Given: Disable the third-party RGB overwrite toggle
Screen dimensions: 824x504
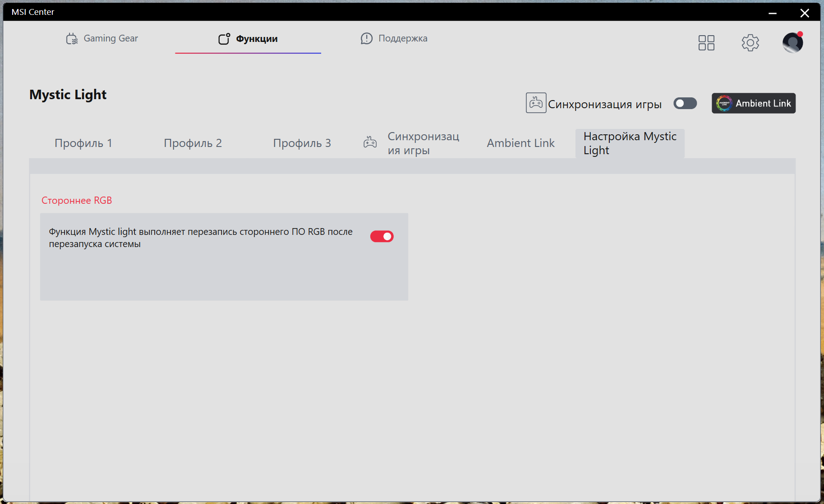Looking at the screenshot, I should [382, 236].
